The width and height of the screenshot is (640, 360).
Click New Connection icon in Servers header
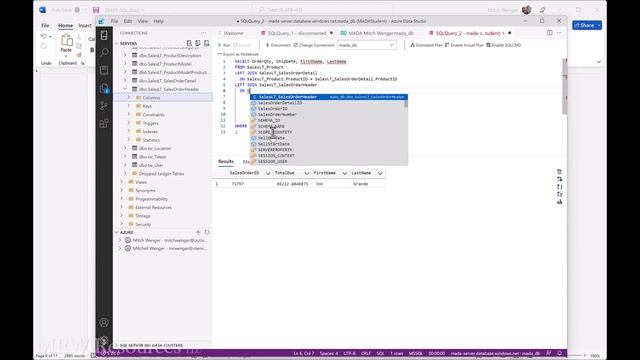189,43
